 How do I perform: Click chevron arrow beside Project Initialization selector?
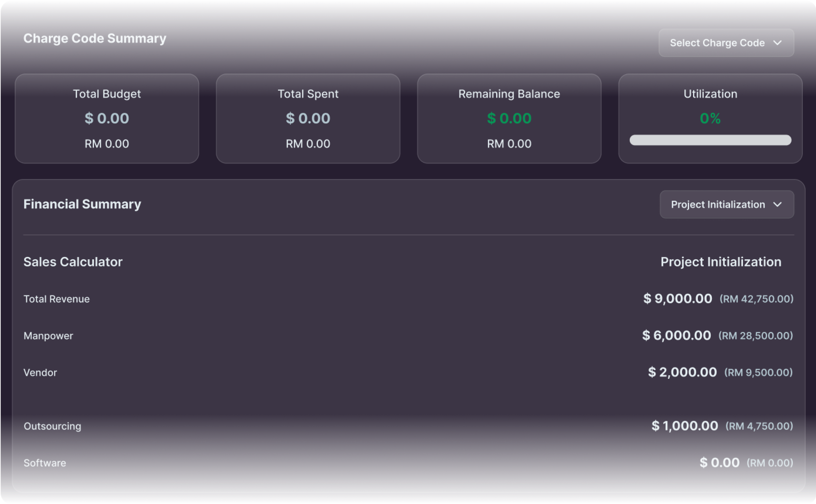(777, 205)
